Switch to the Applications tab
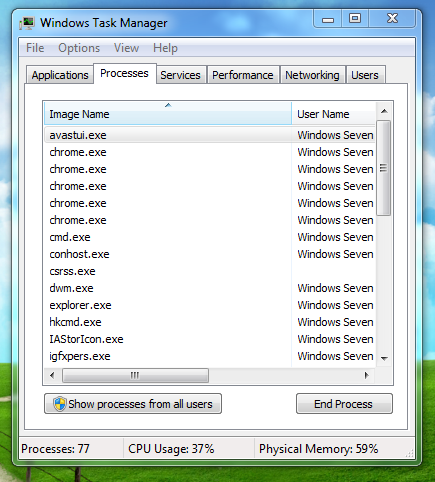The width and height of the screenshot is (435, 482). (x=60, y=75)
